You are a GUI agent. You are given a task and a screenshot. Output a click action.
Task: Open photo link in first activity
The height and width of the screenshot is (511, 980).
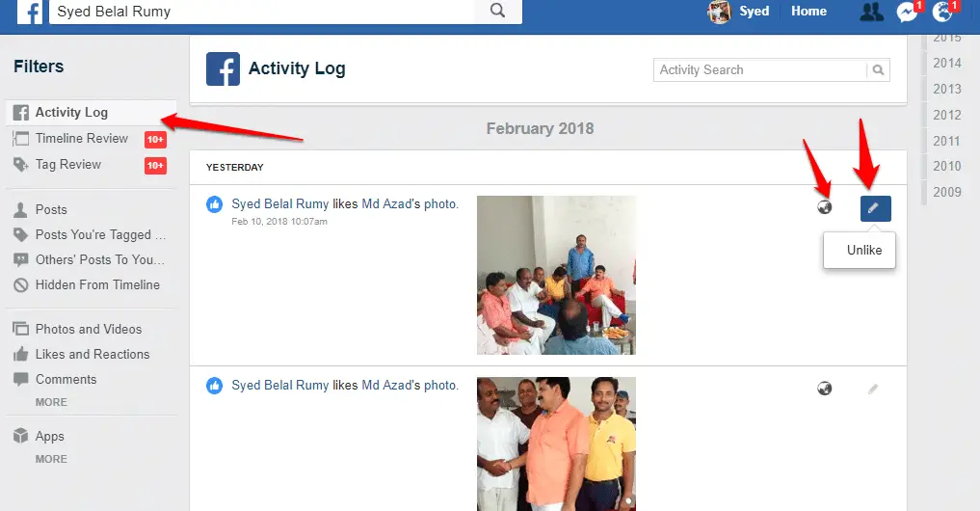click(440, 203)
